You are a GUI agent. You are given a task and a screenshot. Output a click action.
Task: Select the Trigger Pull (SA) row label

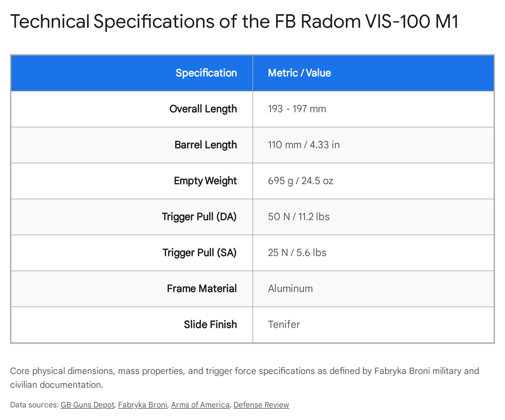199,253
